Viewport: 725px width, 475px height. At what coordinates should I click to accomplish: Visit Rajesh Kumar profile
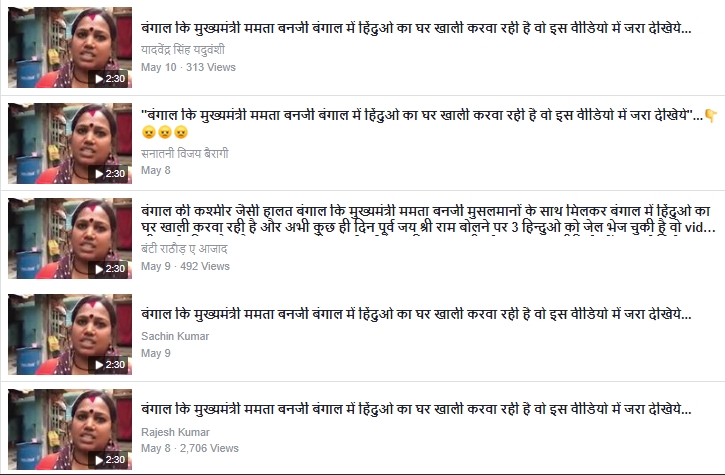pos(175,432)
